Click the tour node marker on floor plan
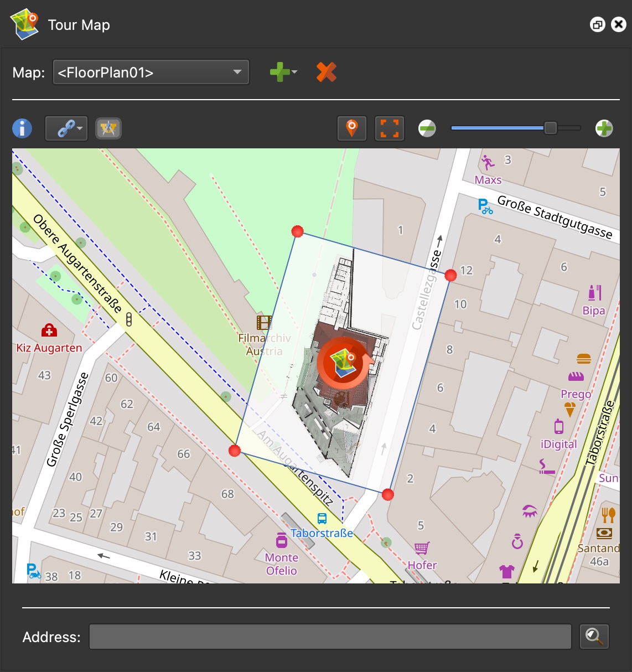The image size is (632, 672). (x=343, y=363)
